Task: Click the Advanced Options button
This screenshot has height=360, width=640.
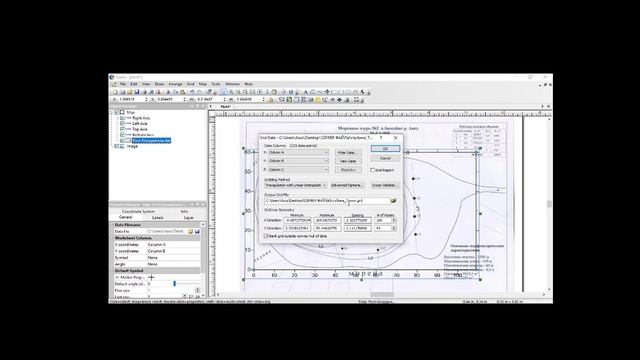Action: click(347, 185)
